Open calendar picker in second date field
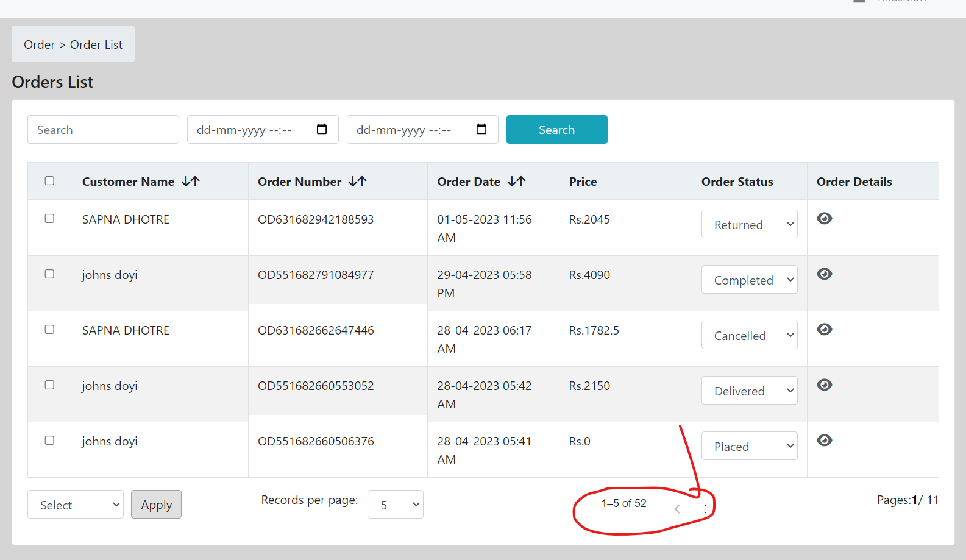The height and width of the screenshot is (560, 966). coord(481,129)
